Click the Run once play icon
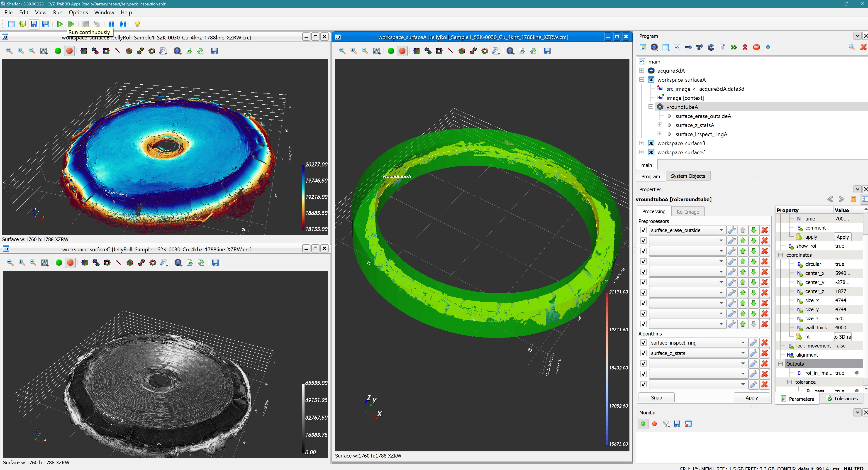 60,24
